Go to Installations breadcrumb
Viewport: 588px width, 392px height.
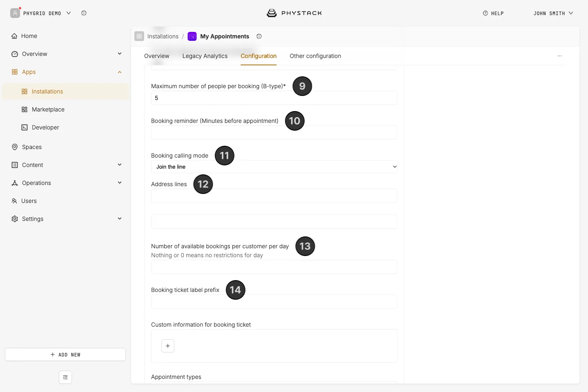163,36
